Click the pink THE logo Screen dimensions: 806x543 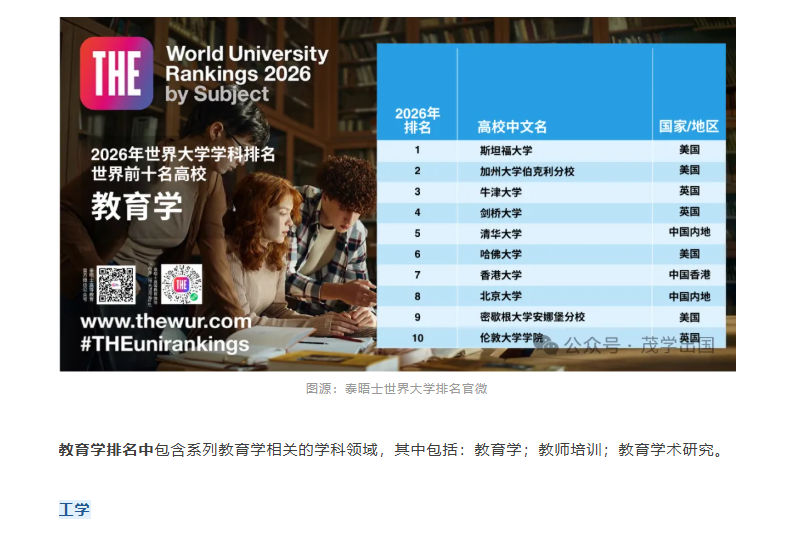(x=116, y=73)
